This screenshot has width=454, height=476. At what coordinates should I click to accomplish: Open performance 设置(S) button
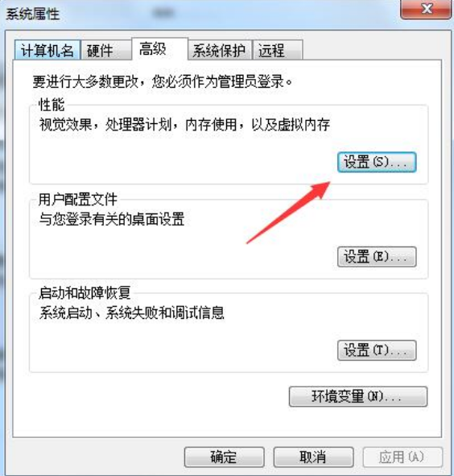tap(377, 162)
